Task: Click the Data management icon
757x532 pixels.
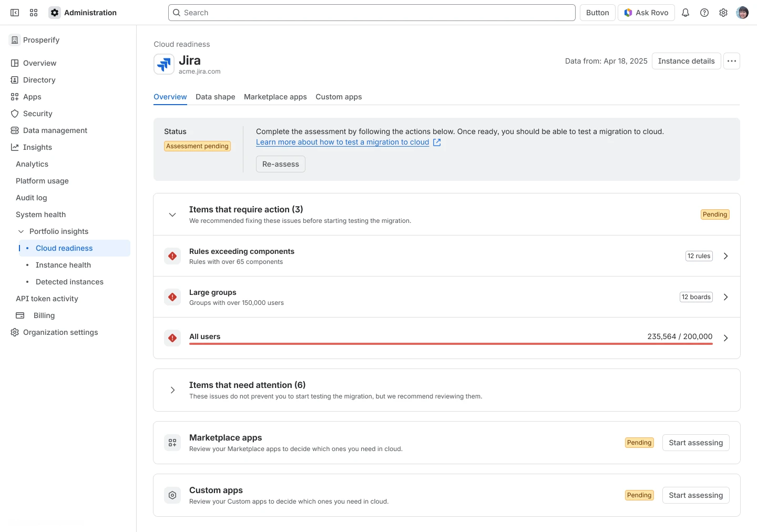Action: (x=15, y=130)
